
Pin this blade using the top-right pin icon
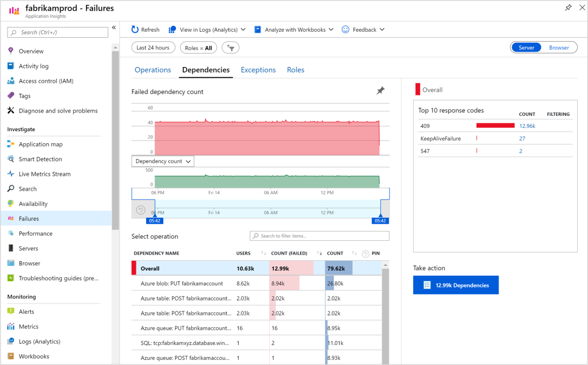[568, 8]
